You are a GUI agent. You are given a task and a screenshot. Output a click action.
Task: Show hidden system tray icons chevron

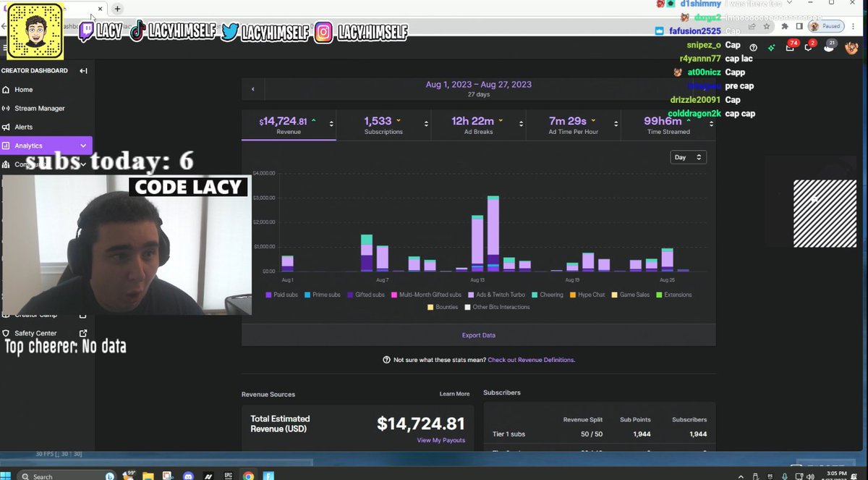pos(740,476)
